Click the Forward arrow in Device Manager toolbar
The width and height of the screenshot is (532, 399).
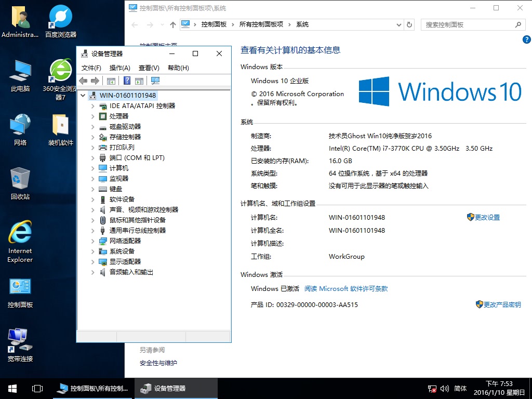pyautogui.click(x=95, y=81)
